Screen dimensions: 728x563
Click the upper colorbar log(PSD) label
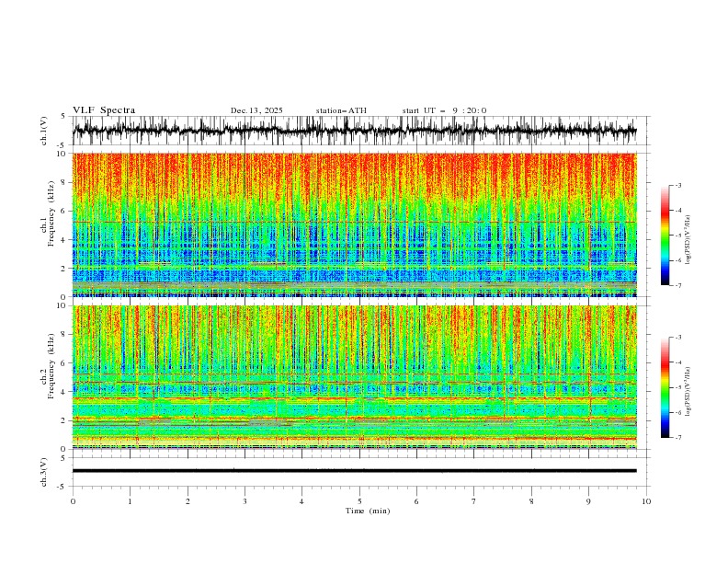688,240
